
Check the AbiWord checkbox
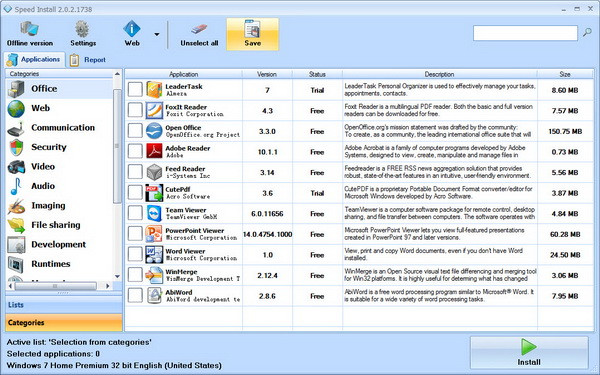(135, 296)
